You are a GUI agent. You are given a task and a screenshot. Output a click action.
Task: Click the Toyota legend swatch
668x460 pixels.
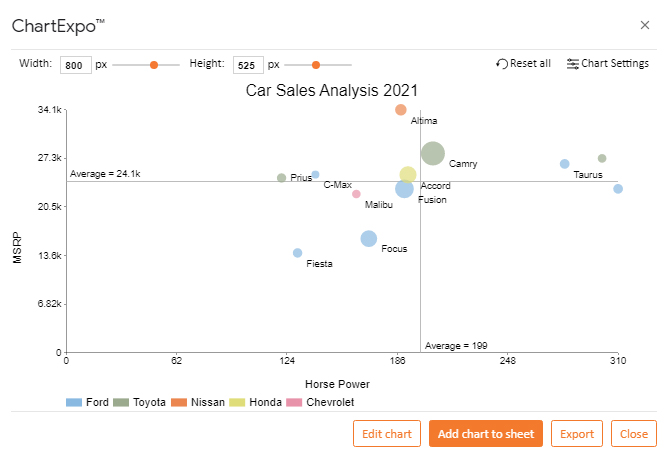click(x=121, y=402)
